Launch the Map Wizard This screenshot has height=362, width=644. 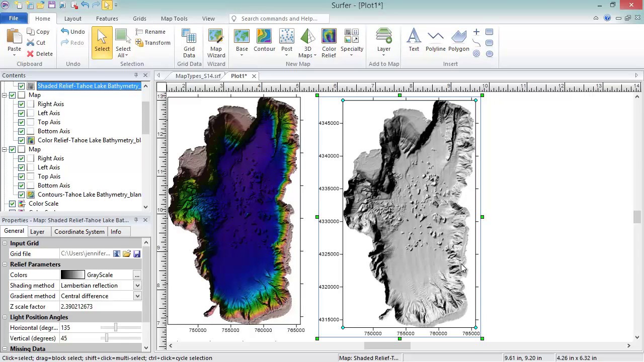click(216, 43)
